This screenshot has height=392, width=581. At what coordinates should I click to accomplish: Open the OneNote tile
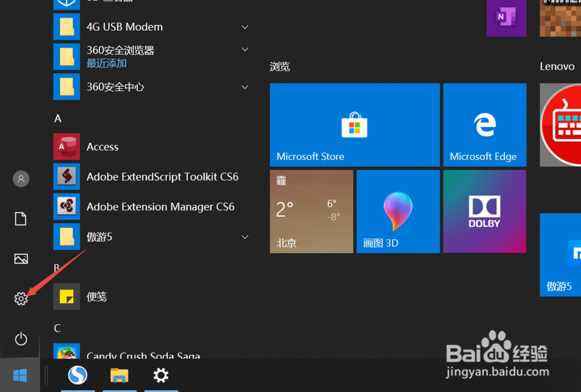(x=507, y=18)
